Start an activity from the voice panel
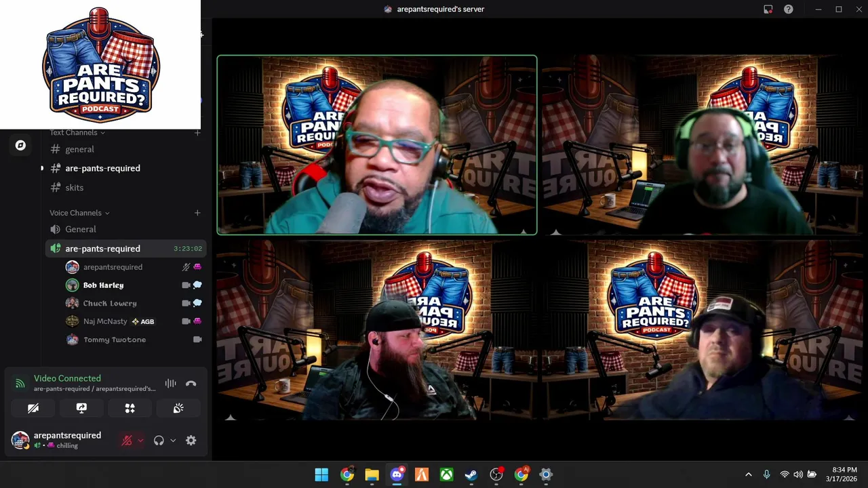This screenshot has width=868, height=488. 130,408
